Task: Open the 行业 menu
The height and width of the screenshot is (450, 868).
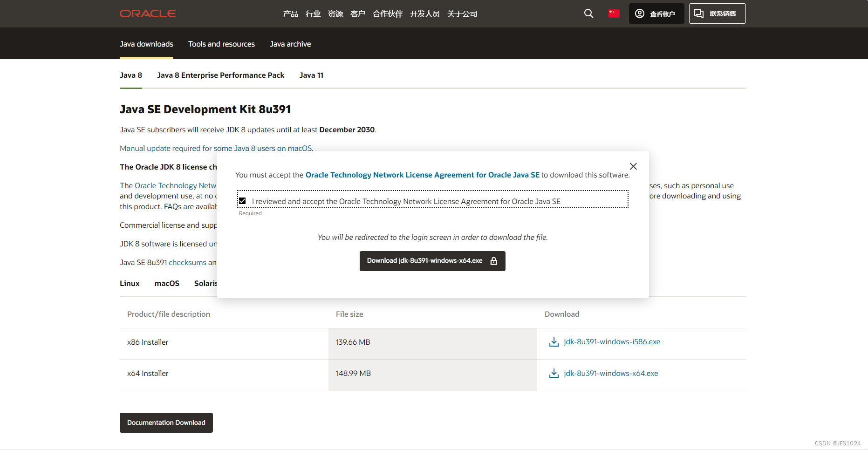Action: pyautogui.click(x=313, y=14)
